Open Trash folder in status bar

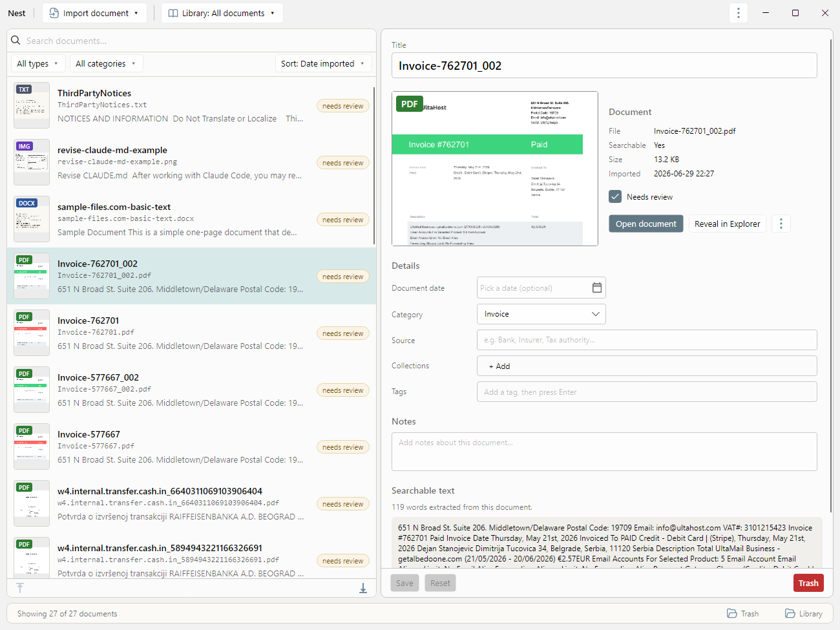742,613
